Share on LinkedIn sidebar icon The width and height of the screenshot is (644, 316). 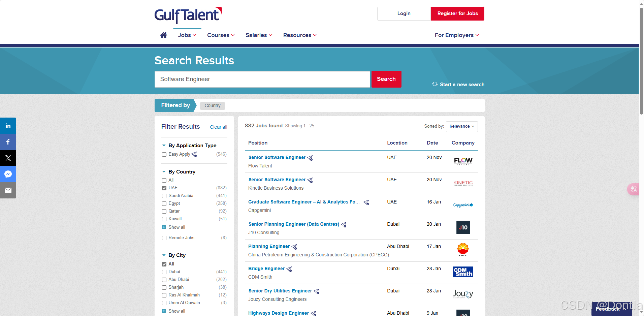[x=8, y=126]
